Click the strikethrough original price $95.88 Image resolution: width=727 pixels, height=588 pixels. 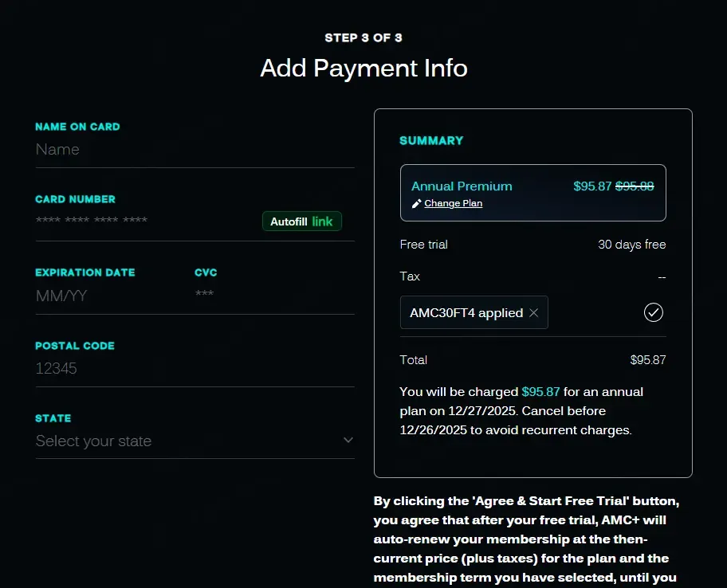click(x=635, y=186)
